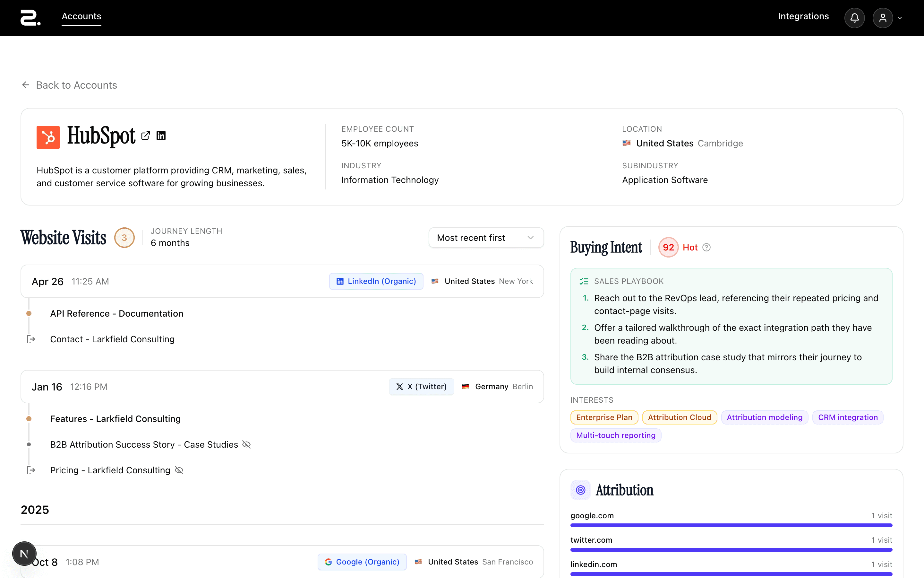Open the Most recent first sort dropdown

pos(486,238)
